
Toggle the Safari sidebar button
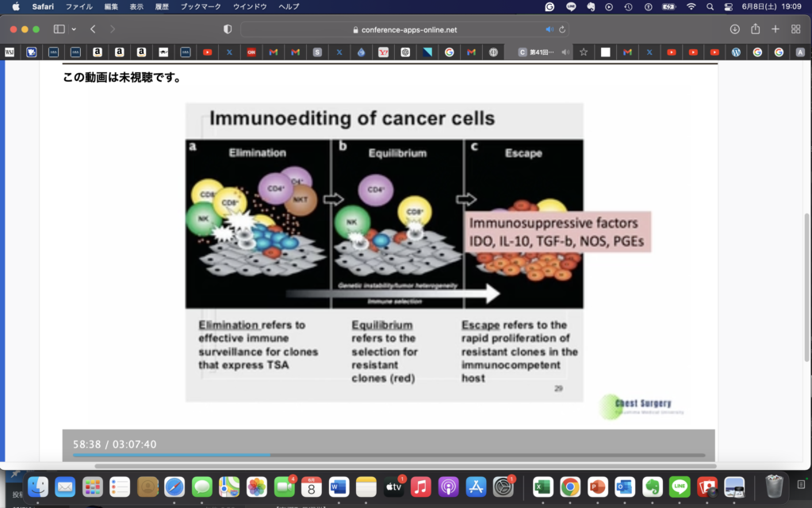(59, 29)
